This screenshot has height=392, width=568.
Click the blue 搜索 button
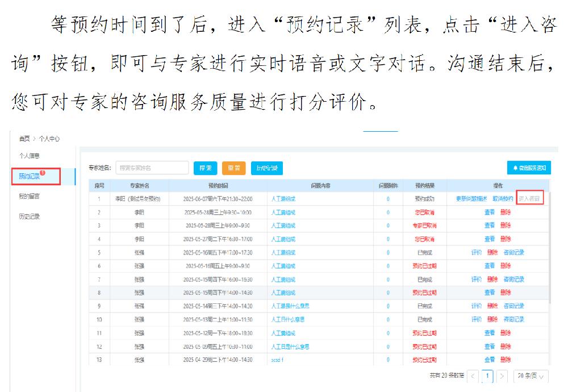pyautogui.click(x=205, y=168)
